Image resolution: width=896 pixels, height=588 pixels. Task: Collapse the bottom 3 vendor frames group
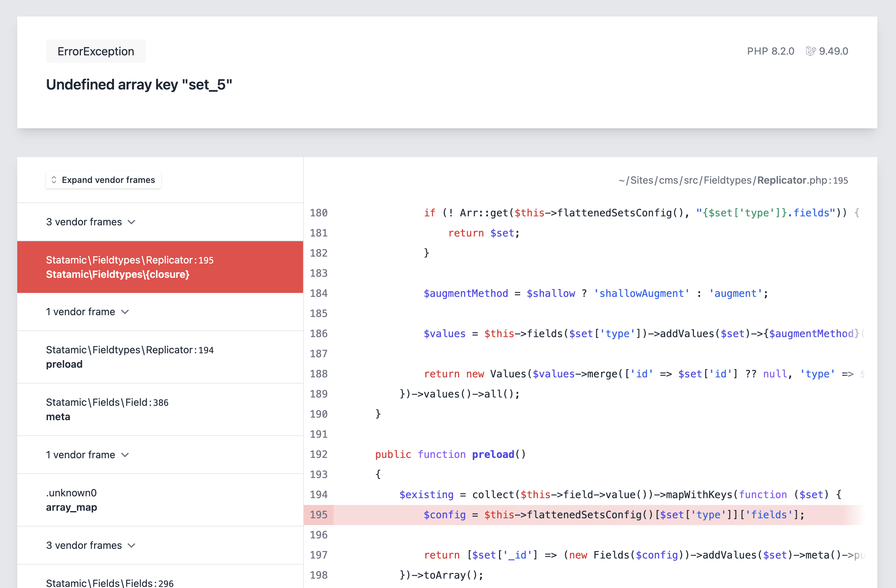pos(90,545)
